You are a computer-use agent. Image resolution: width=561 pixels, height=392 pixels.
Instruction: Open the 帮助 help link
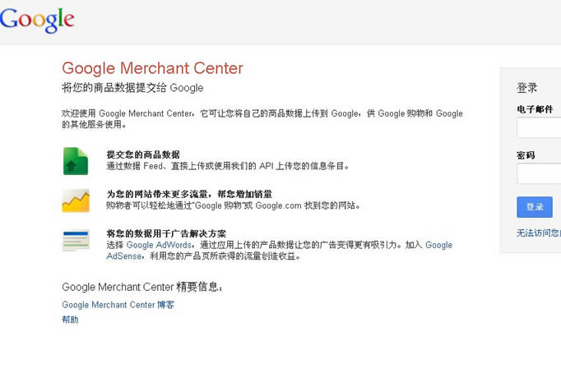pyautogui.click(x=70, y=320)
